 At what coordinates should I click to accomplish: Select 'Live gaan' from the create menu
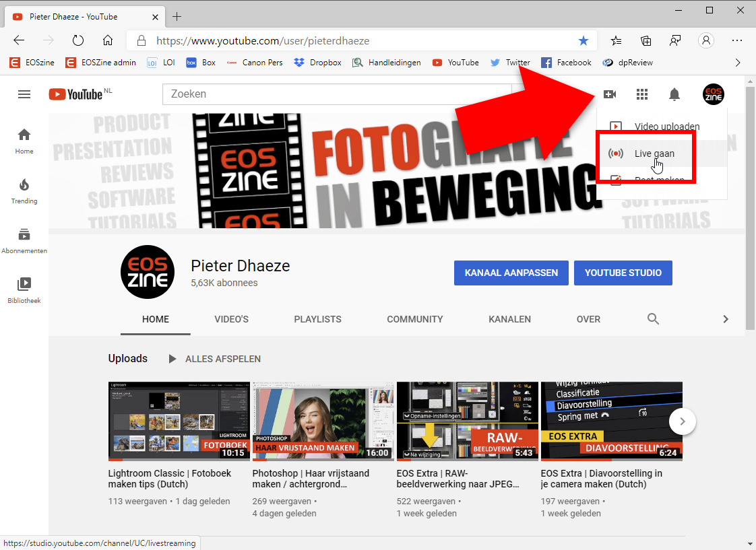[x=662, y=153]
